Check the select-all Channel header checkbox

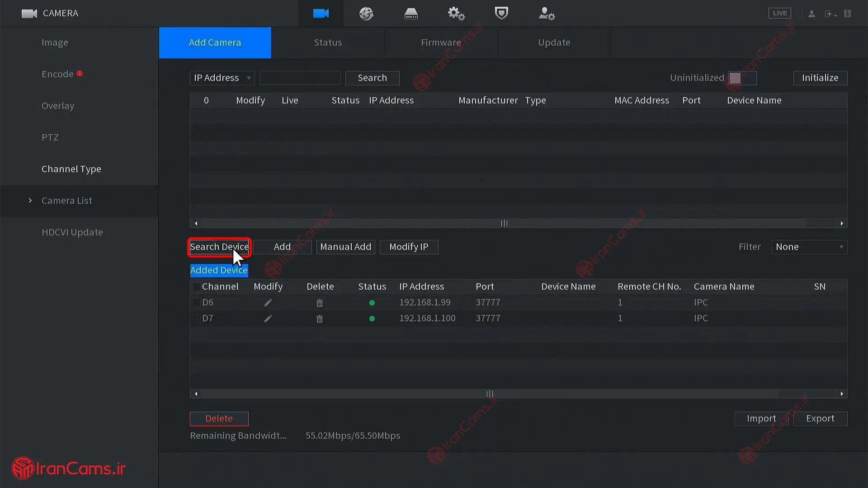(196, 286)
